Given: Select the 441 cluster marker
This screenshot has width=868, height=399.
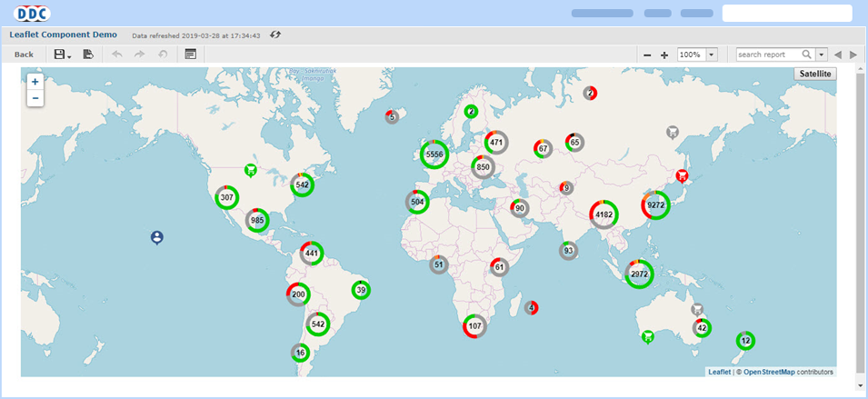Looking at the screenshot, I should click(x=312, y=254).
